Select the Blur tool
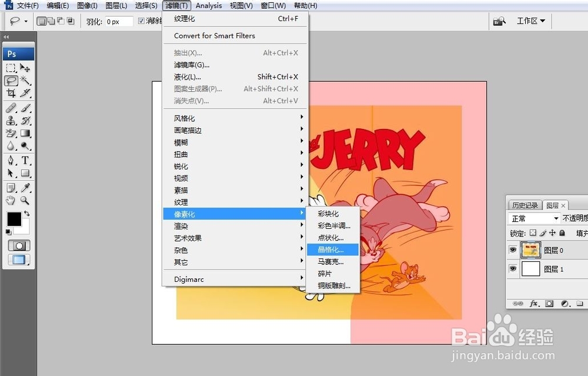The width and height of the screenshot is (588, 376). point(11,145)
